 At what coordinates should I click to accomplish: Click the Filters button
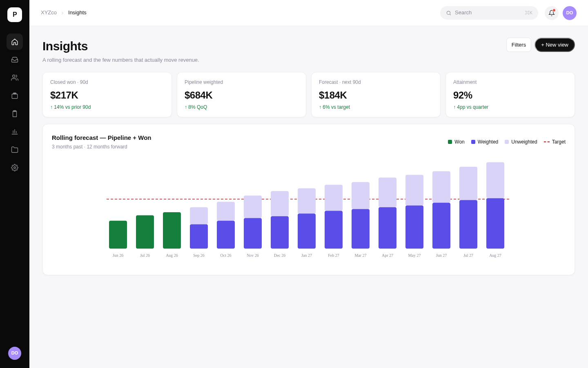[x=519, y=45]
